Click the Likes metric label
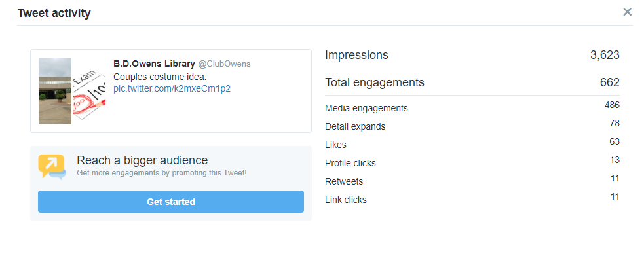 click(335, 145)
